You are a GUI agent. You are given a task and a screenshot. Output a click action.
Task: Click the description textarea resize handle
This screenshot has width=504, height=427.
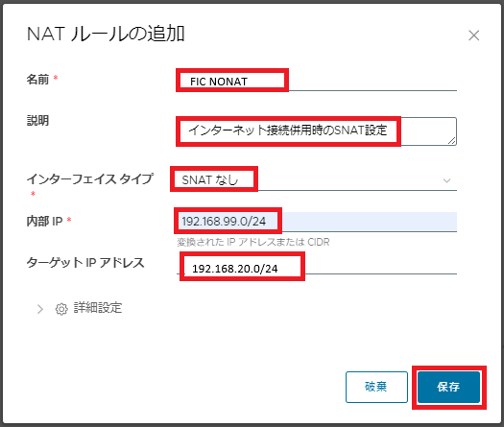tap(452, 140)
